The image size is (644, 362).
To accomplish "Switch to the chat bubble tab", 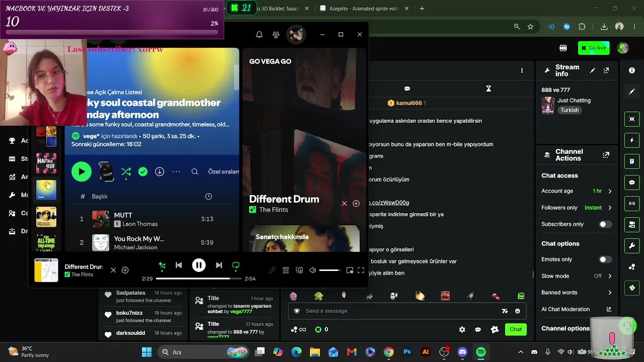I will (407, 88).
